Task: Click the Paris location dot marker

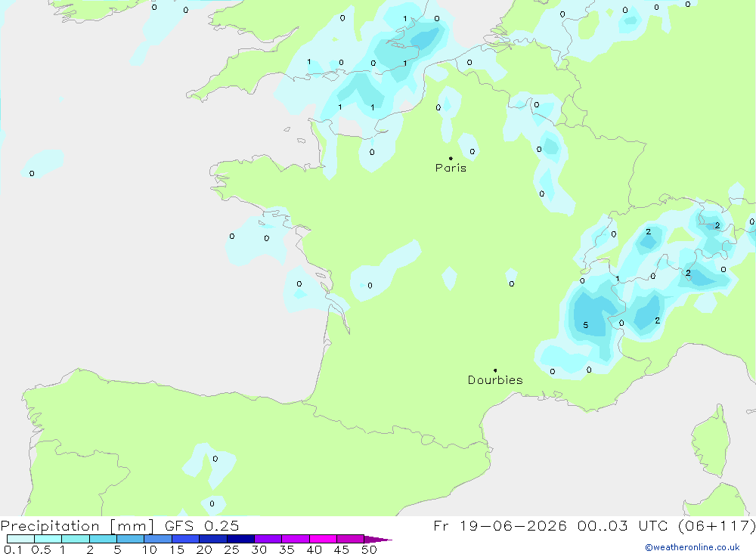Action: (x=451, y=158)
